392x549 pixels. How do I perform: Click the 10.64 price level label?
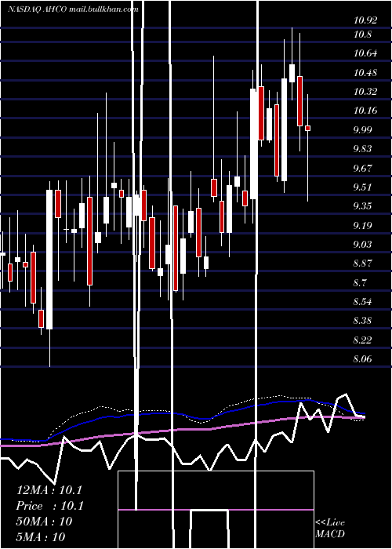tap(365, 53)
